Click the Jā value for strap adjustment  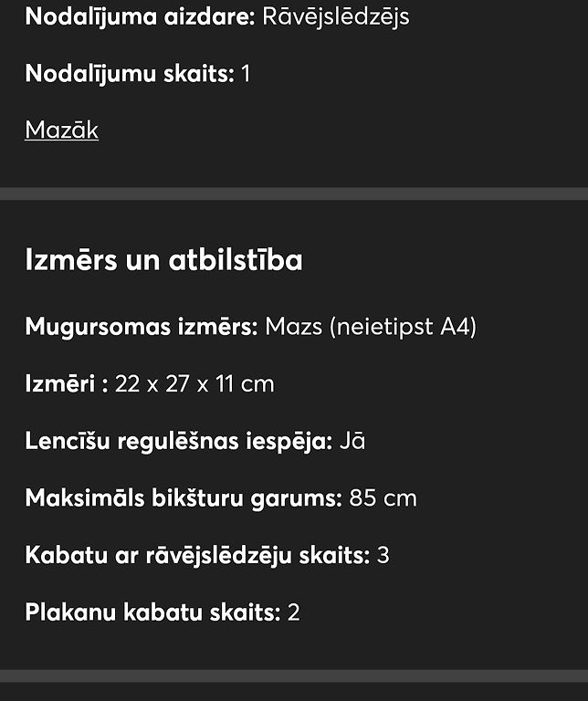tap(352, 441)
